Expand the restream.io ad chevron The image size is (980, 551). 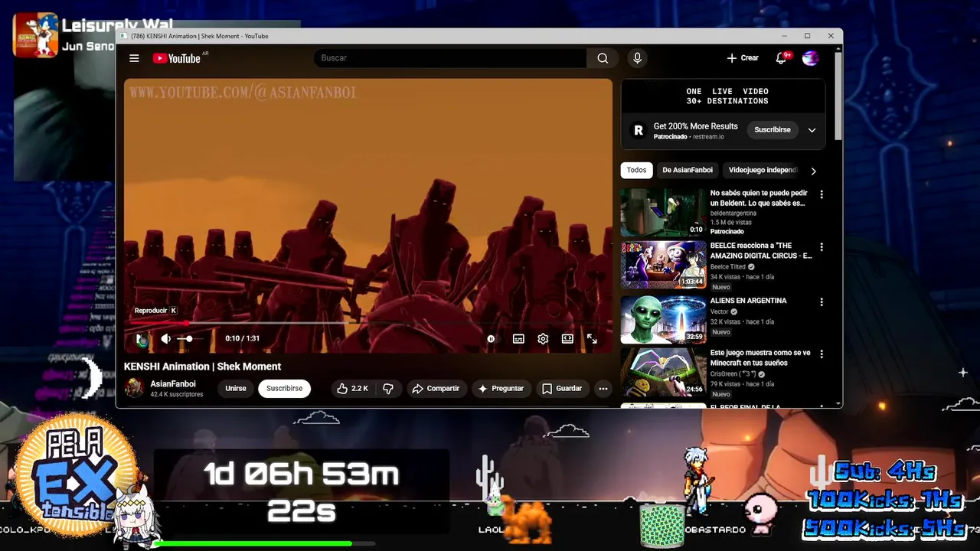coord(812,130)
